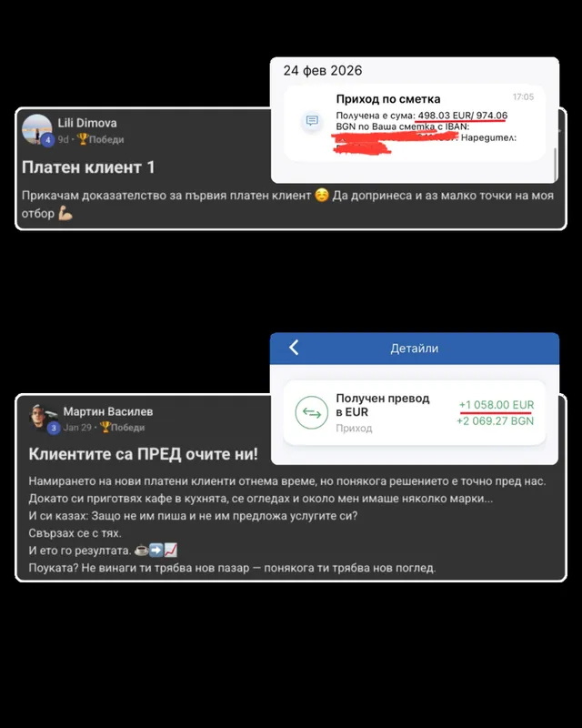Click the level 3 badge on Мартин's avatar
The width and height of the screenshot is (582, 728).
tap(54, 428)
